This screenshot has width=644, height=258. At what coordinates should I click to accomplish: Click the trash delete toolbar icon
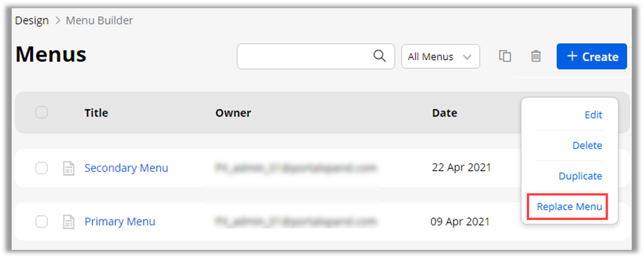tap(536, 56)
